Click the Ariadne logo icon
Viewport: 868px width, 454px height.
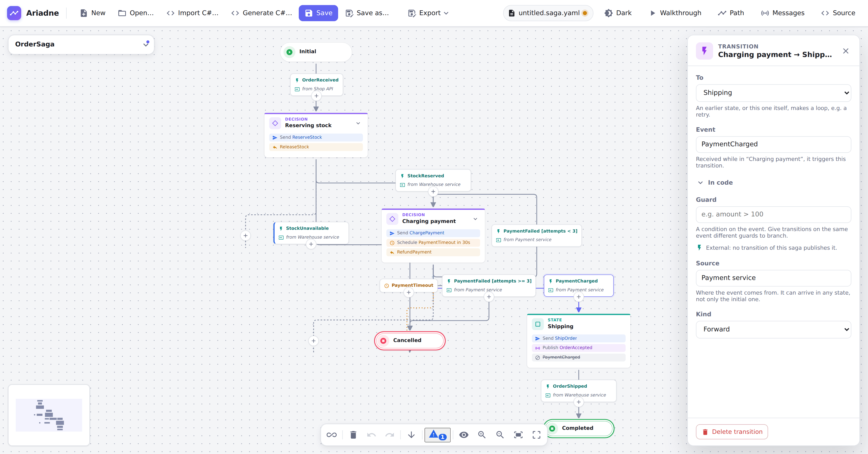tap(14, 13)
